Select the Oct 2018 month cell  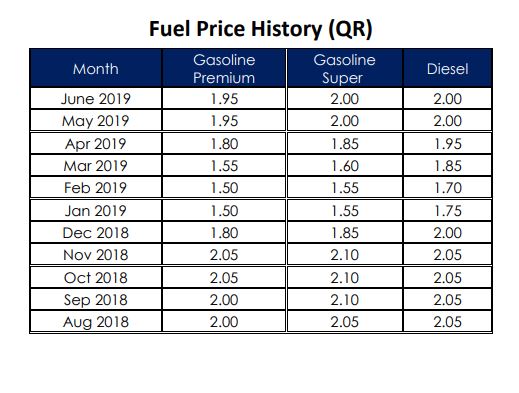tap(96, 278)
